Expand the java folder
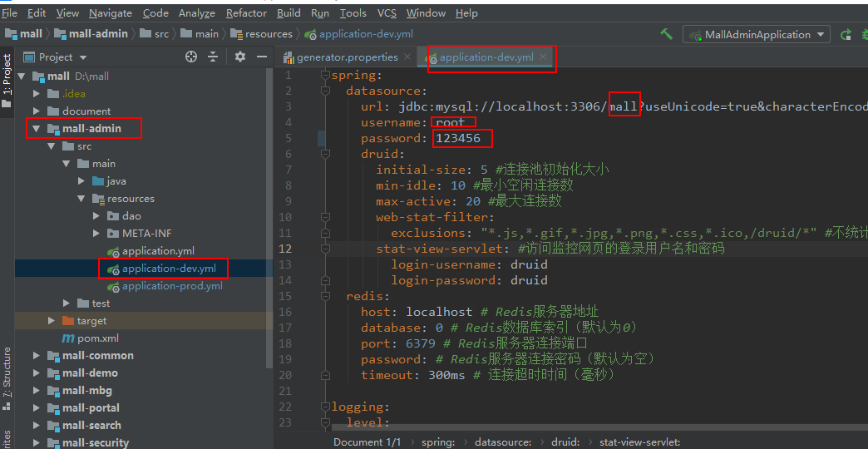Viewport: 868px width, 449px height. coord(81,181)
